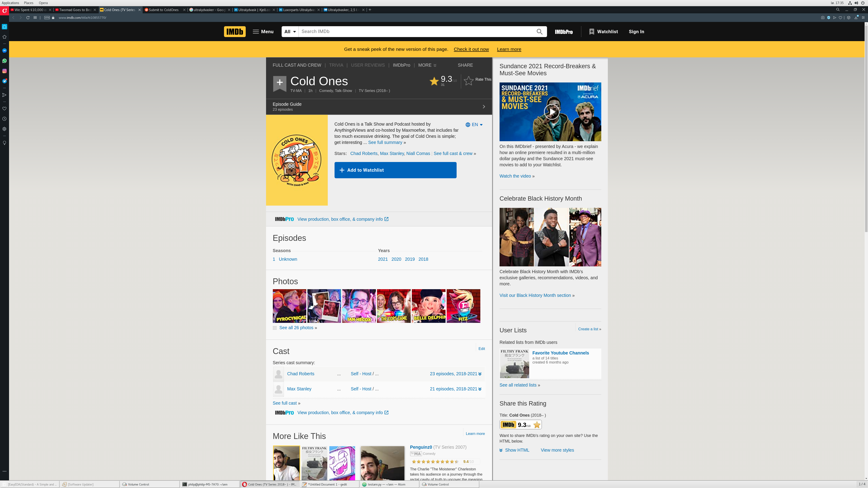Switch to the Submit to ColdOnes tab
868x488 pixels.
[164, 10]
